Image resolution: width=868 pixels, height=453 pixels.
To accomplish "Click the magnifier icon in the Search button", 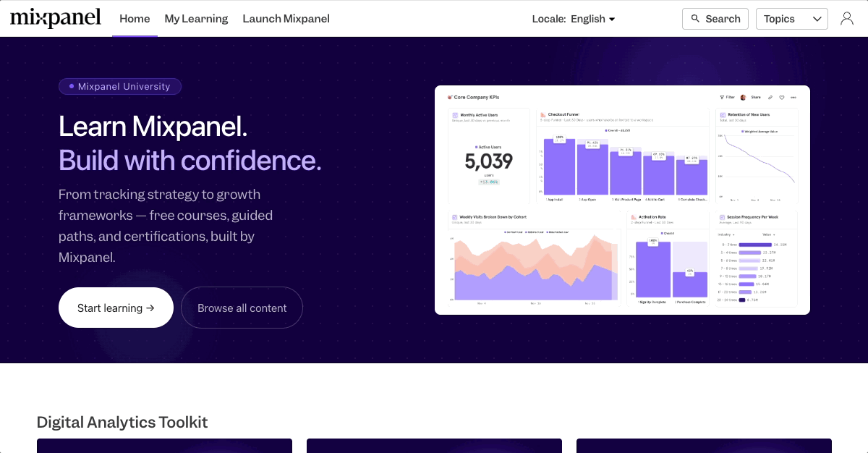I will coord(696,19).
